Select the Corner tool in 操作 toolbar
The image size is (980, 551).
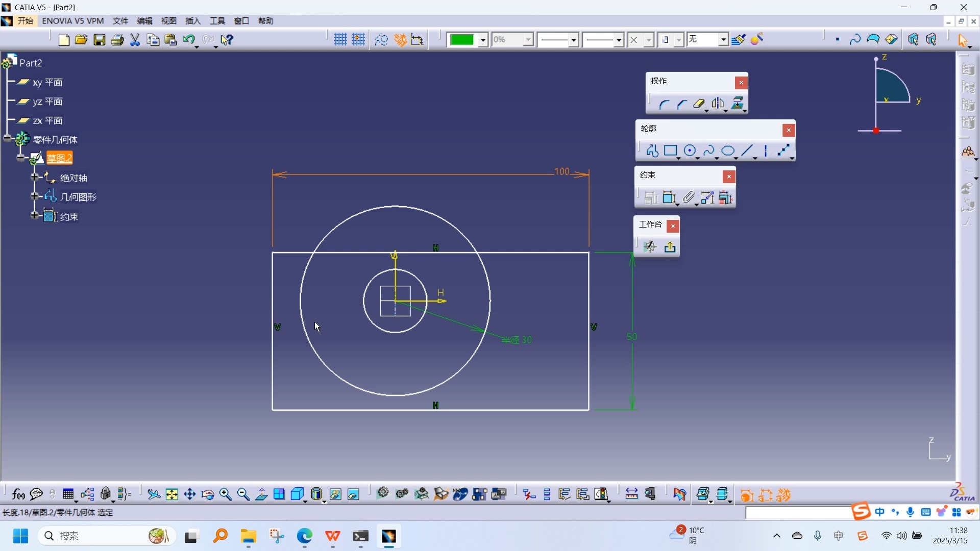(664, 105)
